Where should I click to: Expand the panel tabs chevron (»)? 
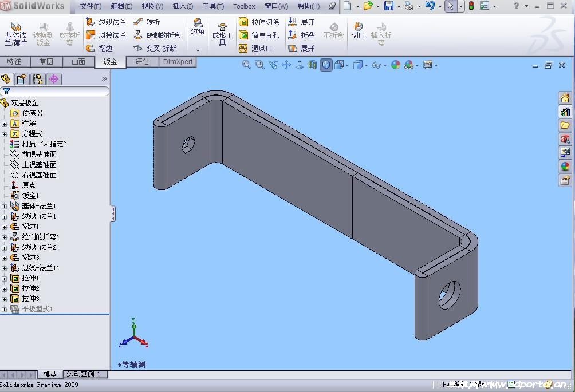[104, 79]
